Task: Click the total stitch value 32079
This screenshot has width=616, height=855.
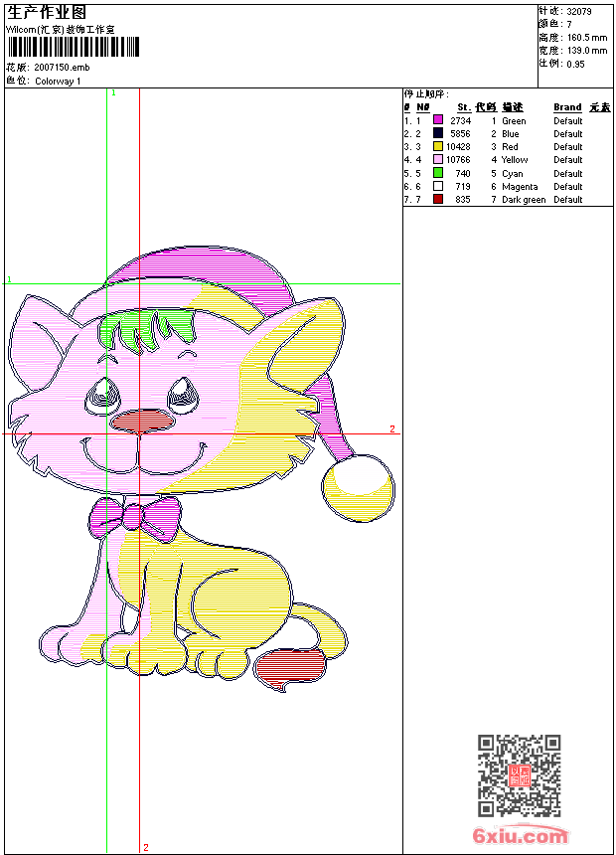Action: pos(579,12)
